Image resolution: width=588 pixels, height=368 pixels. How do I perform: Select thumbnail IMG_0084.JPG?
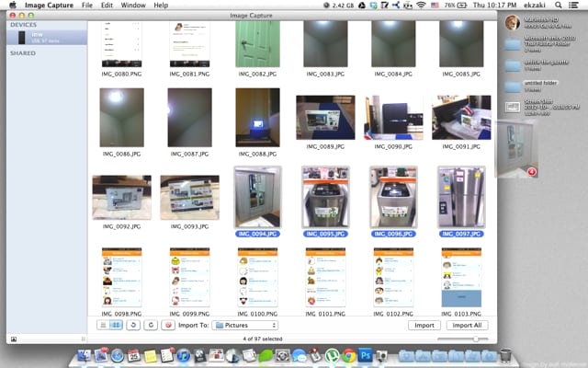[x=393, y=44]
